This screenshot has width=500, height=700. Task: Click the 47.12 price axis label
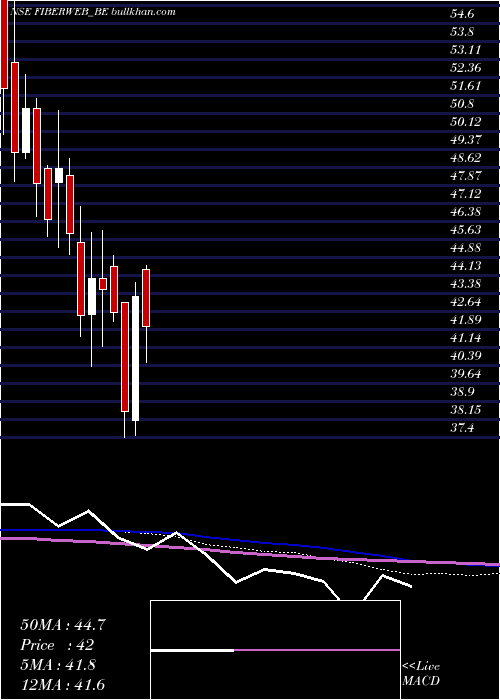point(465,194)
